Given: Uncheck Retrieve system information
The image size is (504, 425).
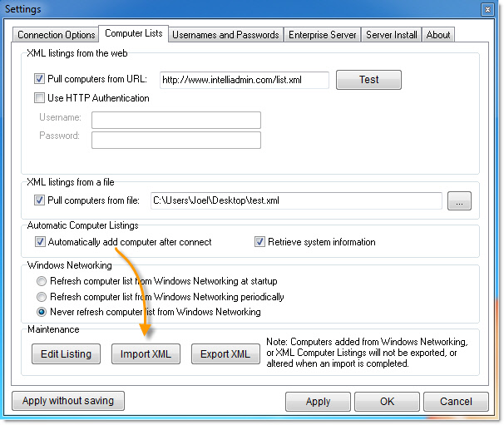Looking at the screenshot, I should click(x=259, y=242).
